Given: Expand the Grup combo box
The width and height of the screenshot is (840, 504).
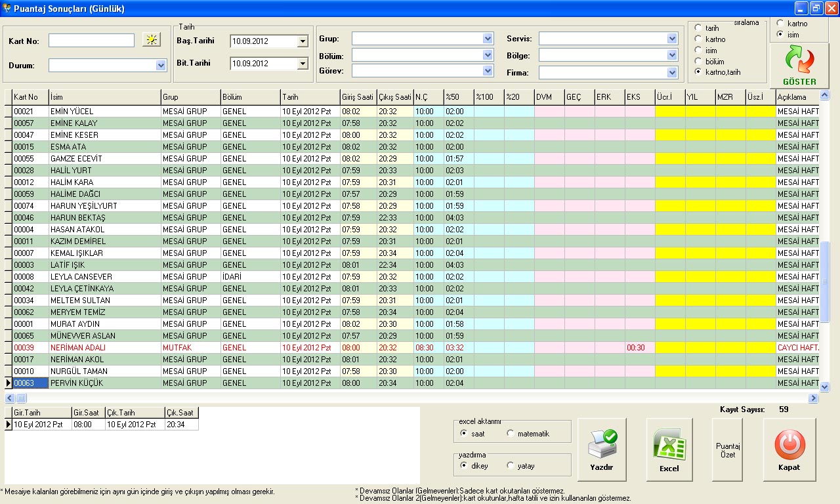Looking at the screenshot, I should pyautogui.click(x=488, y=38).
